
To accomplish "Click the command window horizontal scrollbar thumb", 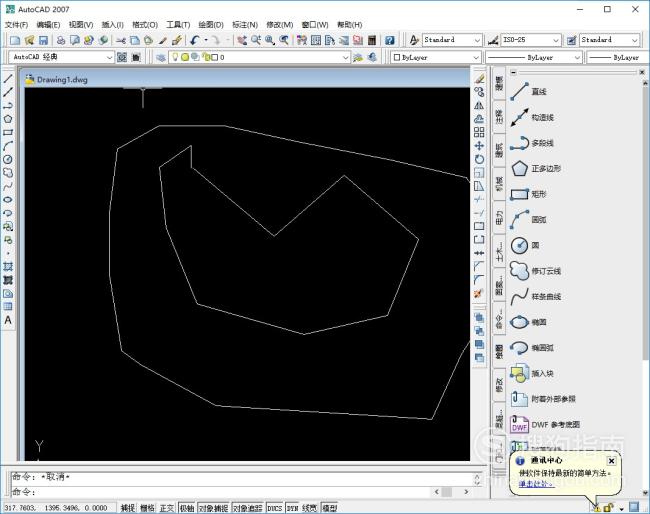I will (x=446, y=492).
